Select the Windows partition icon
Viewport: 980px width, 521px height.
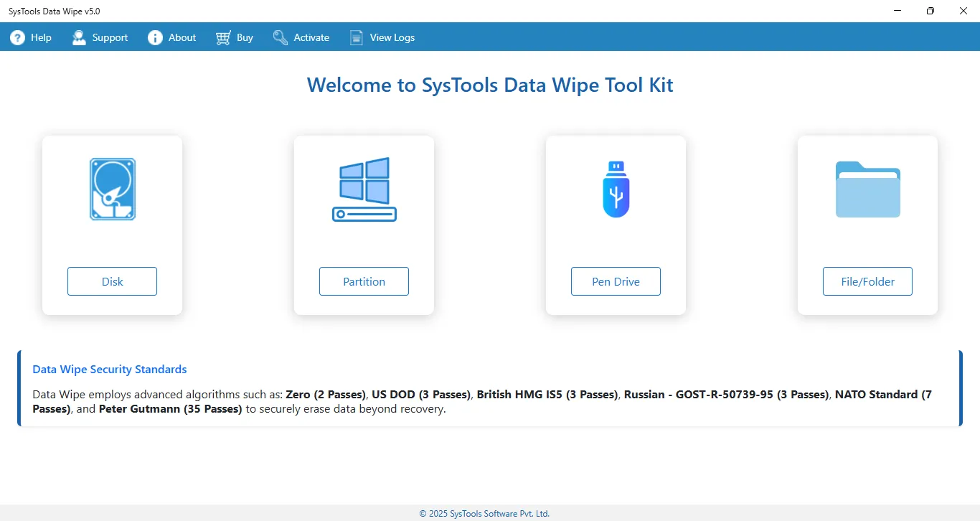point(364,189)
